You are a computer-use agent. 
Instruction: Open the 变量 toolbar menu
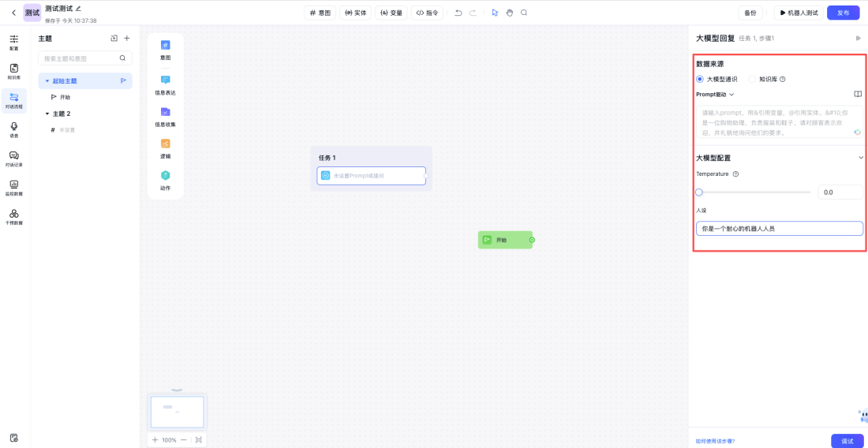point(391,13)
